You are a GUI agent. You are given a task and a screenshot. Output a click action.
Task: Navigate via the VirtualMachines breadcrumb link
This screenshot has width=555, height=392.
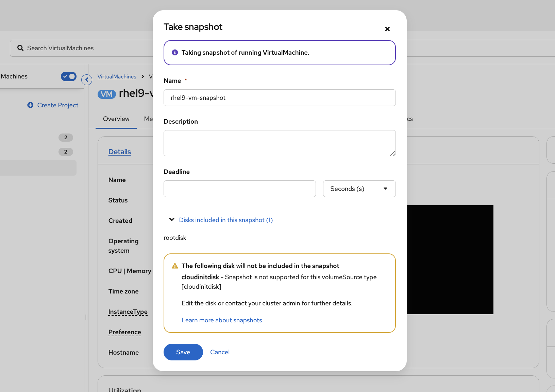click(x=117, y=76)
